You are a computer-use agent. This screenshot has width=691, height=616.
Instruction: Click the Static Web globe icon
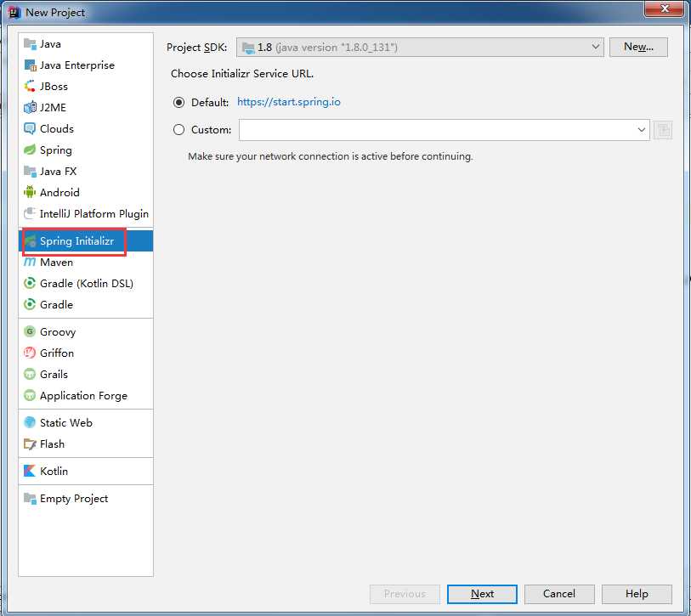(30, 422)
